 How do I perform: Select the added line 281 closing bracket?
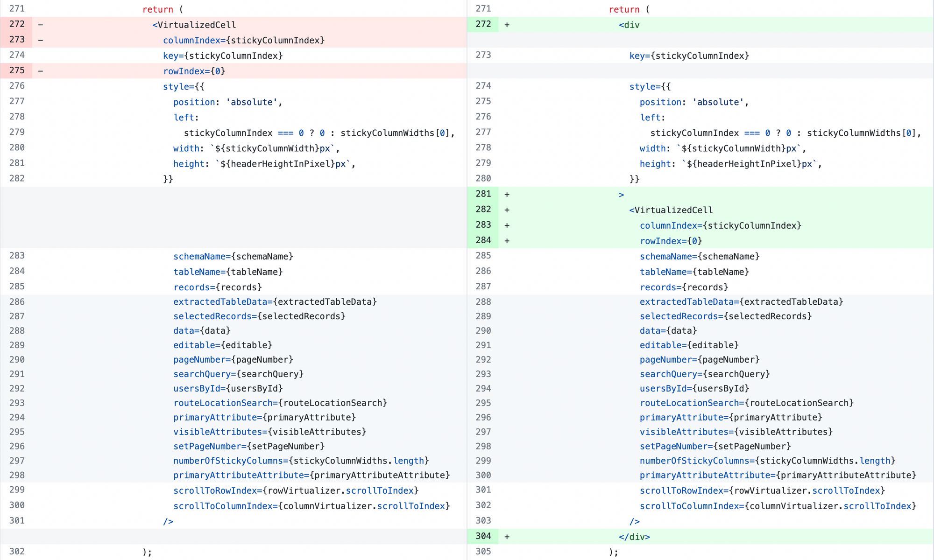[x=622, y=194]
